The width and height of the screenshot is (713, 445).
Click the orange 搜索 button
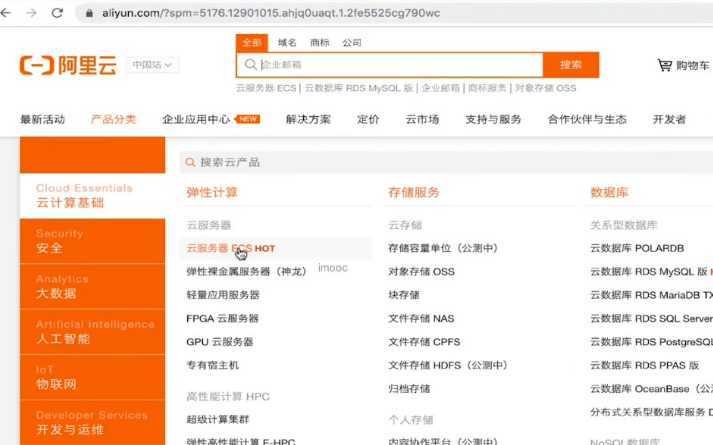click(571, 65)
